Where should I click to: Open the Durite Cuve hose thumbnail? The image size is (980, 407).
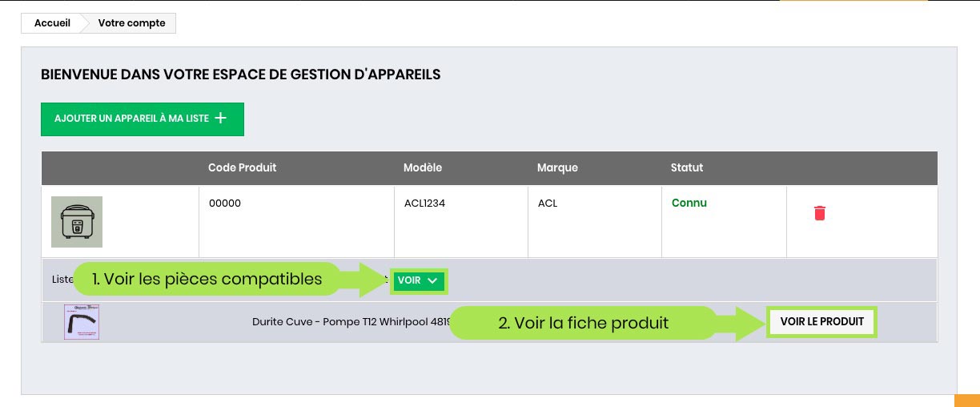click(x=82, y=322)
